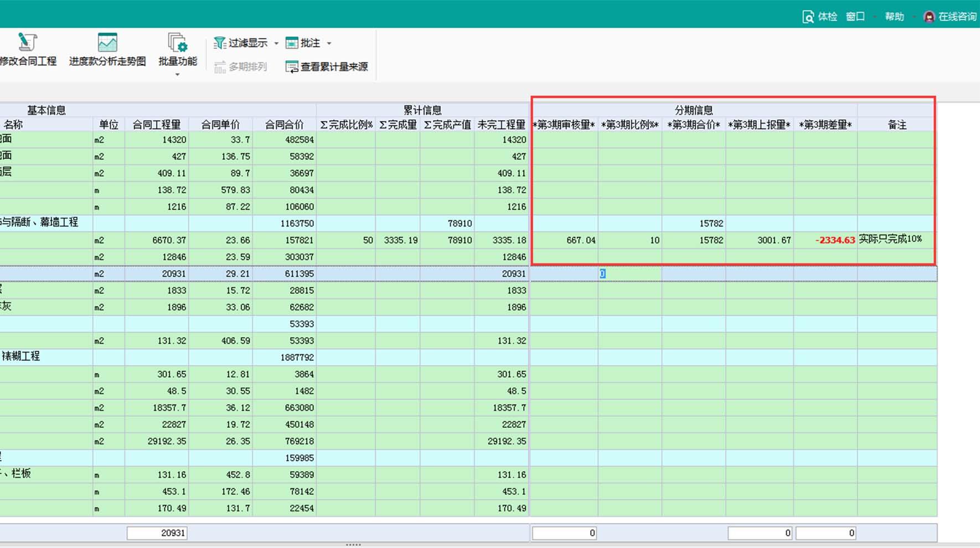Click the 裱糊工程 section row
The image size is (980, 548).
[x=468, y=357]
